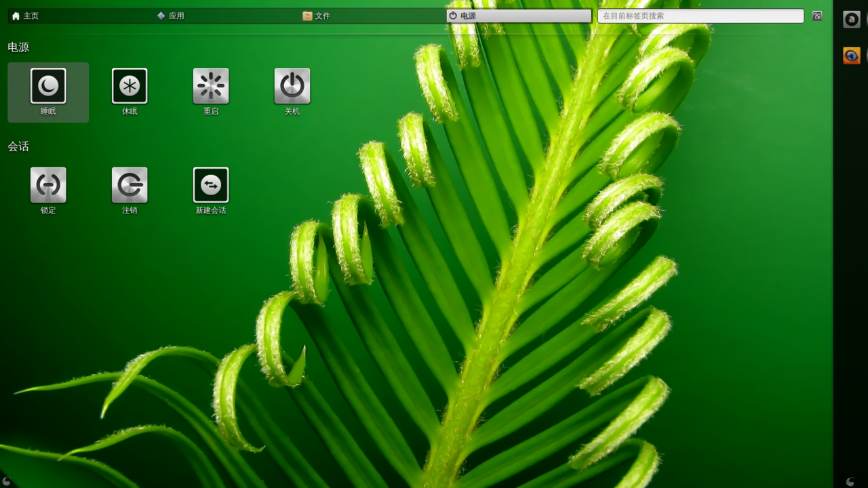
Task: Click the small icon right of search box
Action: point(817,16)
